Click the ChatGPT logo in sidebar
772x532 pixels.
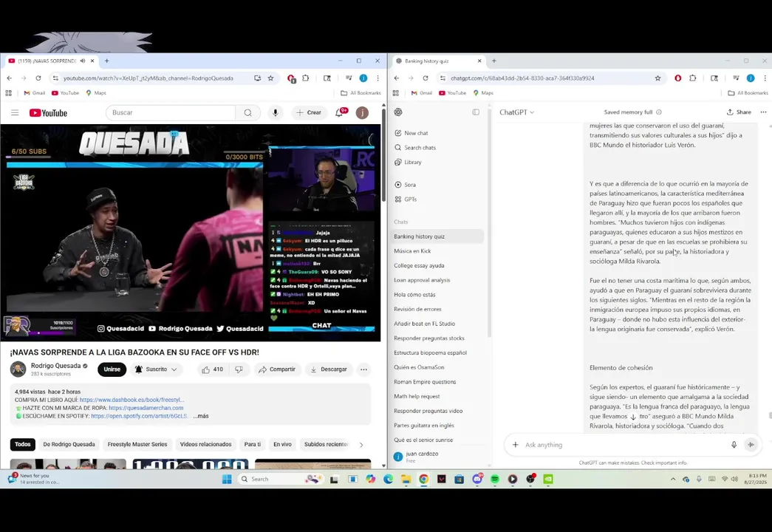pyautogui.click(x=398, y=112)
